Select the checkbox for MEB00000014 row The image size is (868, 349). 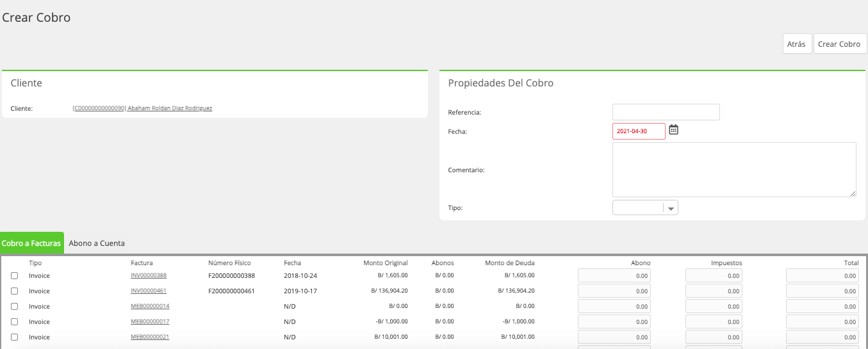[x=15, y=307]
